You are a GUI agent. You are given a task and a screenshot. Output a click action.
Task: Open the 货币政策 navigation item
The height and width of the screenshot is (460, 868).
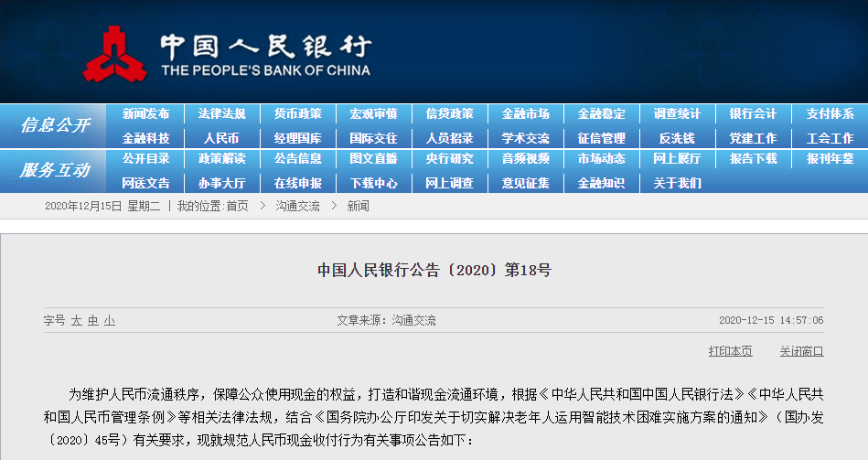[297, 114]
